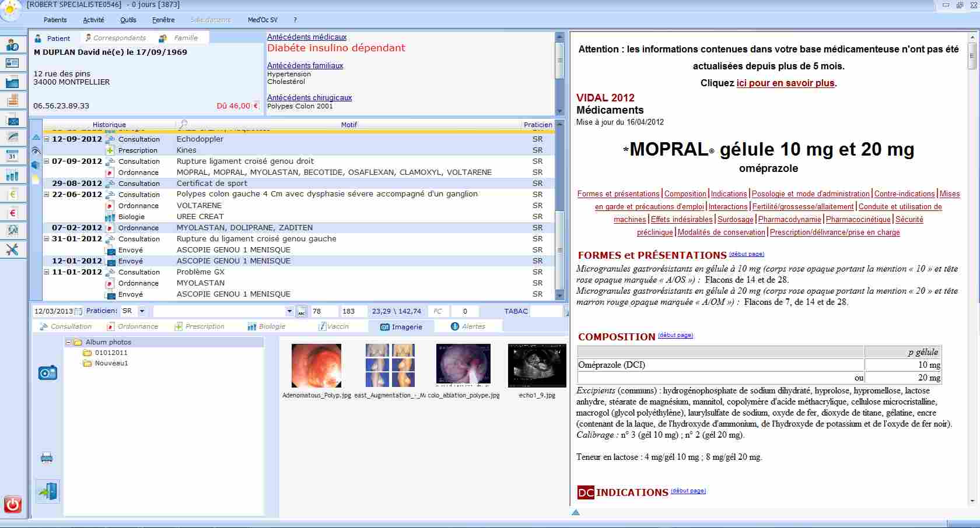
Task: Click the eye icon beside history list
Action: 36,151
